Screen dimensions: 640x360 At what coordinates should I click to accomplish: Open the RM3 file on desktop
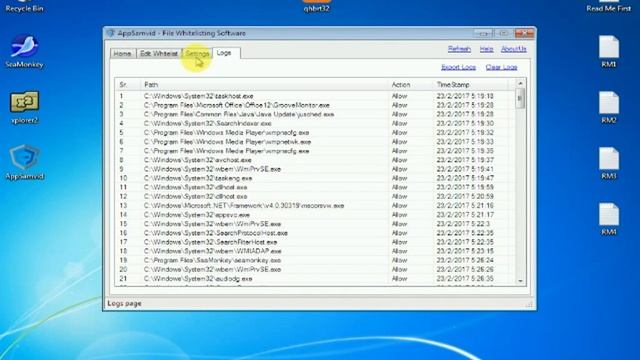click(609, 163)
